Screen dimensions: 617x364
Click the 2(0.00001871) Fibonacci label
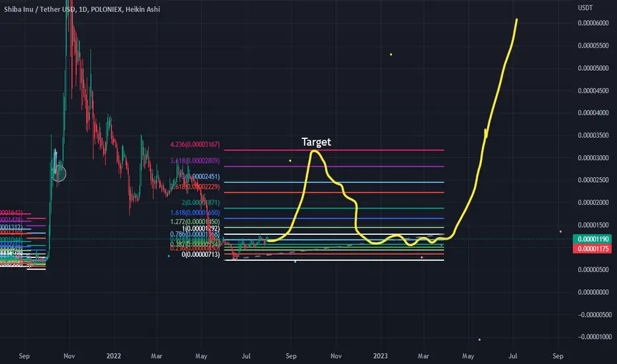click(x=201, y=203)
